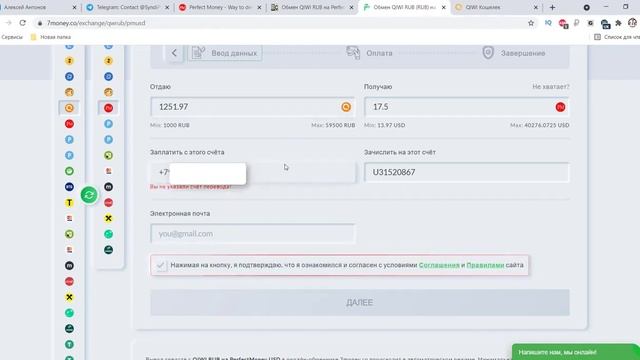The image size is (640, 360).
Task: Click the Зачислить на этот счёт account field
Action: click(467, 172)
